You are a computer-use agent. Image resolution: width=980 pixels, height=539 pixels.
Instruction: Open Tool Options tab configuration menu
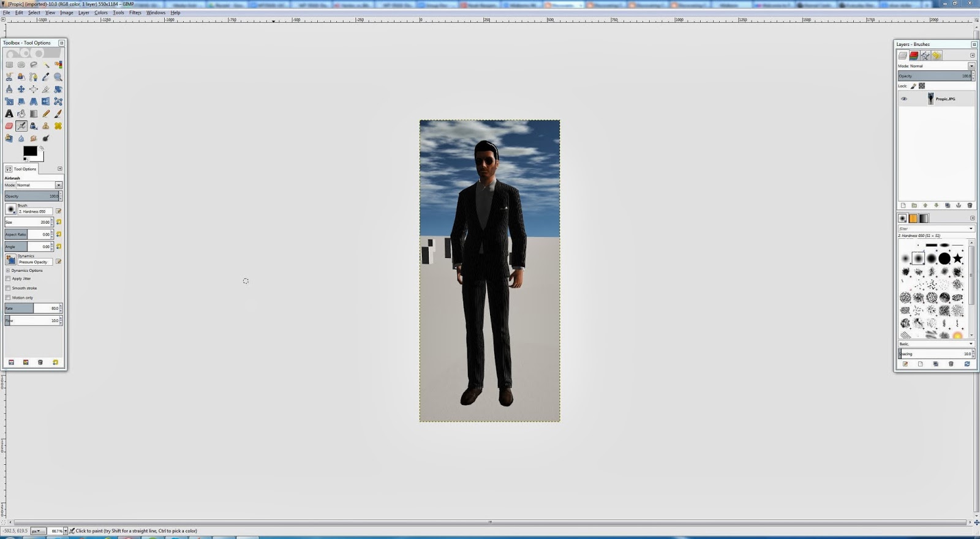click(x=60, y=168)
